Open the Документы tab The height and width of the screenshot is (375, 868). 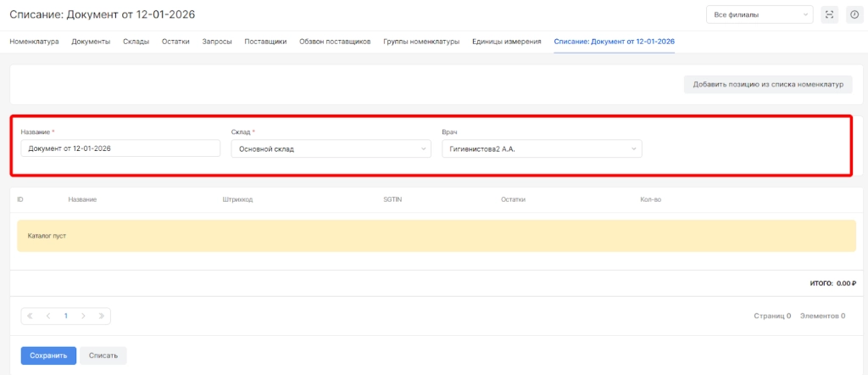[91, 42]
